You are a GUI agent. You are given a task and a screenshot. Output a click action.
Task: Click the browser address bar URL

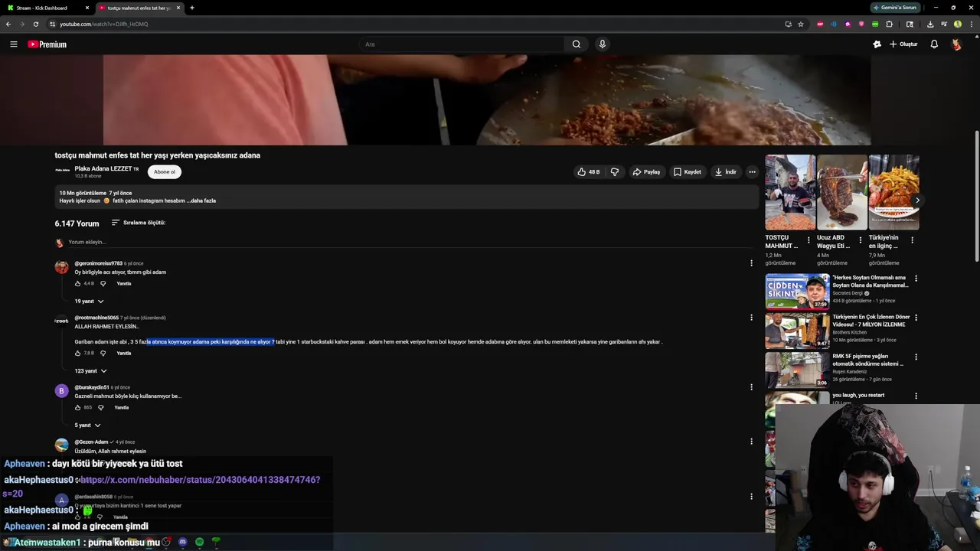point(104,24)
